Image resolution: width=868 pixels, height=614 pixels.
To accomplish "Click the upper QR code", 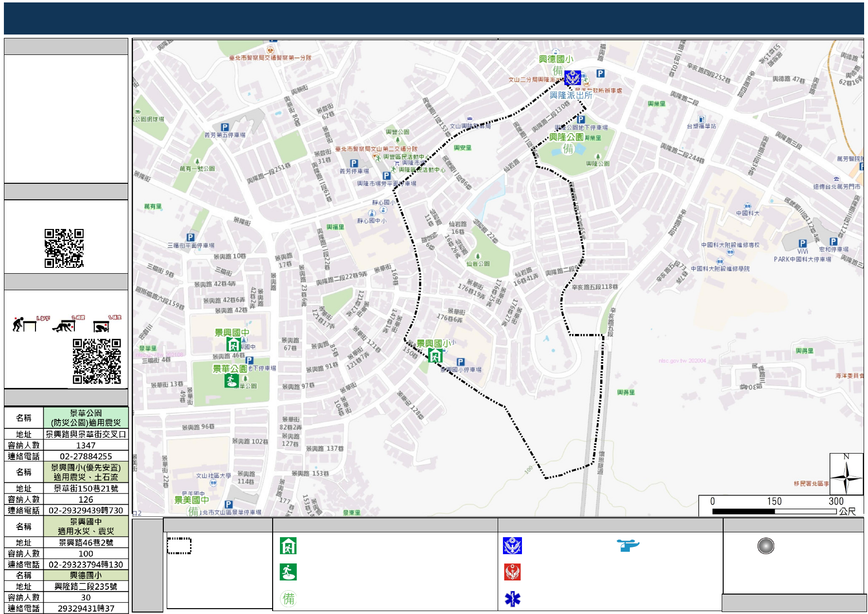I will [x=64, y=248].
